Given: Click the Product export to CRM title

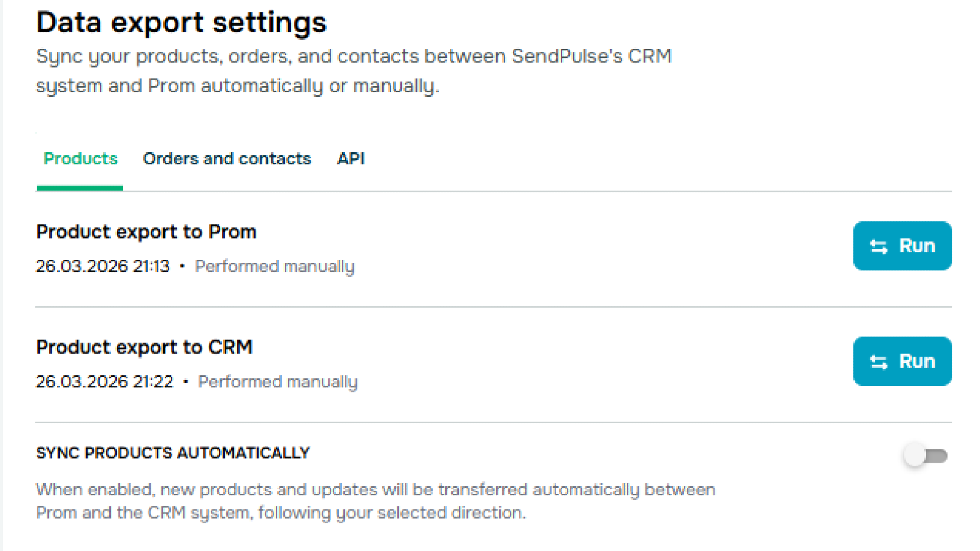Looking at the screenshot, I should click(x=144, y=347).
